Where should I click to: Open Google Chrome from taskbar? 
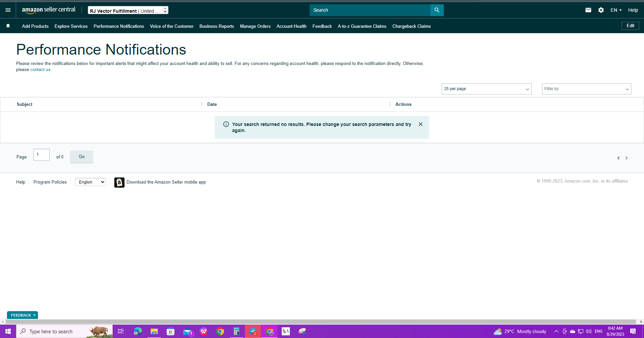pyautogui.click(x=220, y=331)
